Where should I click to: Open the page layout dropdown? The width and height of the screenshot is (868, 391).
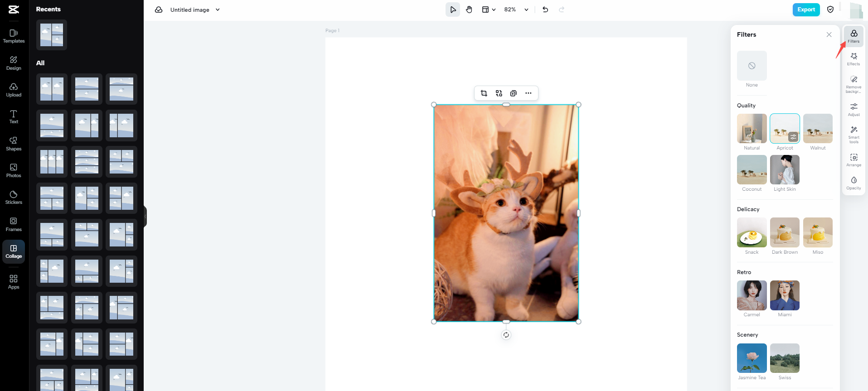(x=489, y=10)
